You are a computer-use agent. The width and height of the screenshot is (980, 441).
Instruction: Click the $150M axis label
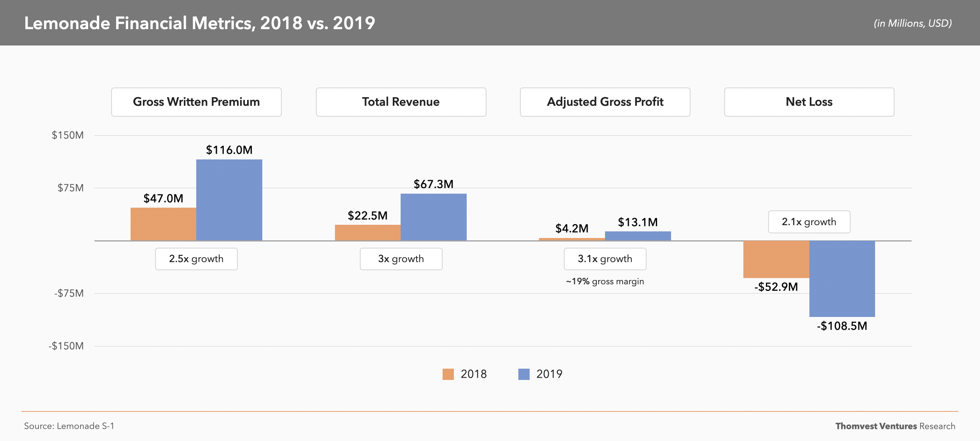pos(68,135)
